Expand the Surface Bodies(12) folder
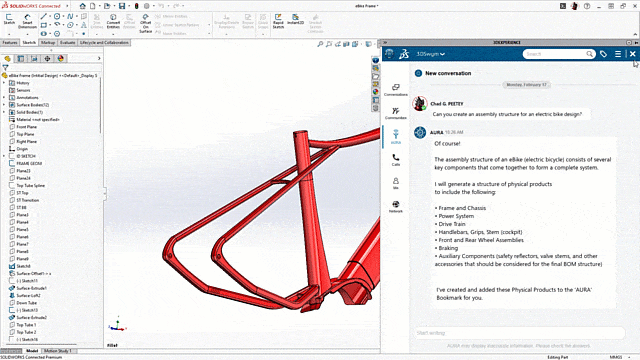The image size is (640, 360). (4, 105)
